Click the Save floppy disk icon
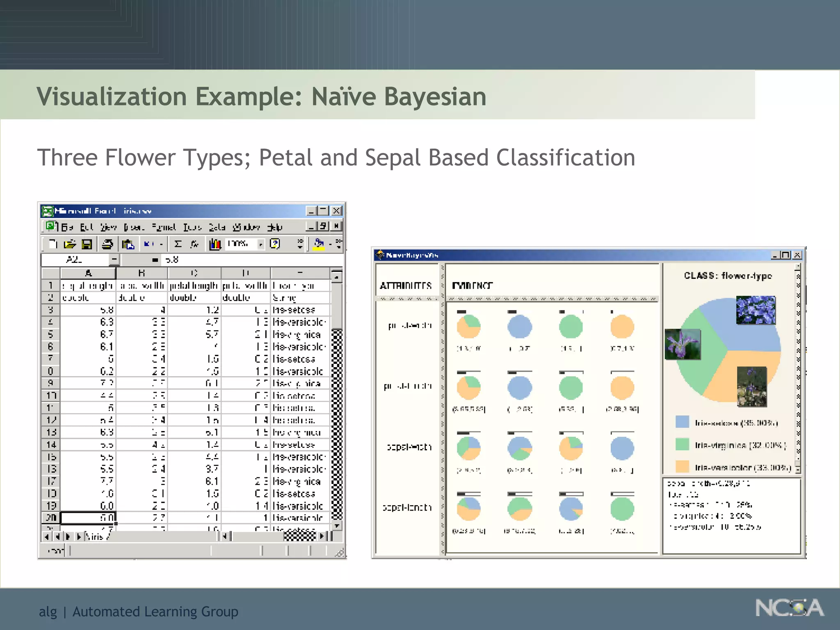The height and width of the screenshot is (630, 840). (87, 244)
